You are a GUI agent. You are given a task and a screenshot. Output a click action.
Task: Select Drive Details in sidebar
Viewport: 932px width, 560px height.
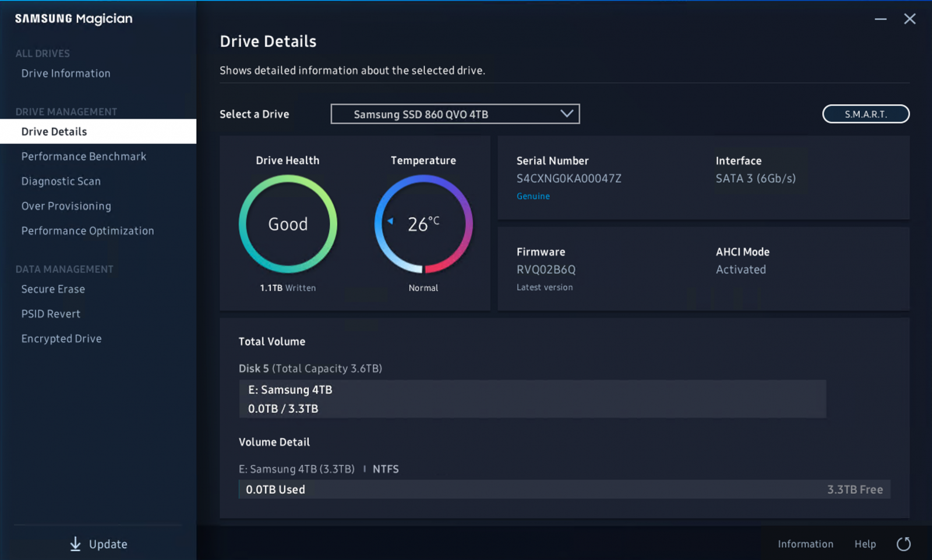tap(54, 132)
